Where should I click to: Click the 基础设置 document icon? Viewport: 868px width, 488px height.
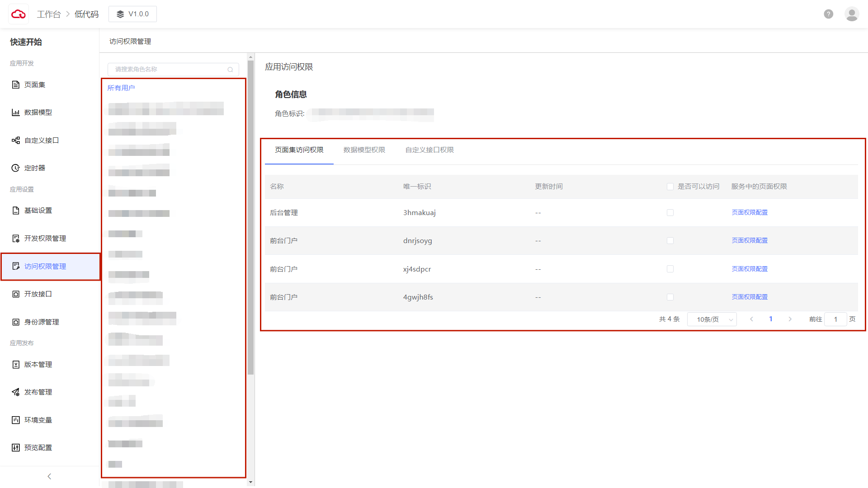coord(16,210)
